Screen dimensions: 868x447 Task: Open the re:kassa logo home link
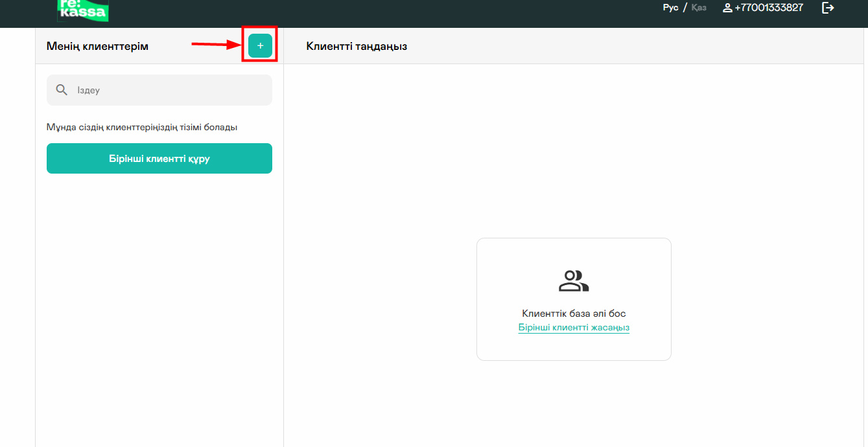83,10
